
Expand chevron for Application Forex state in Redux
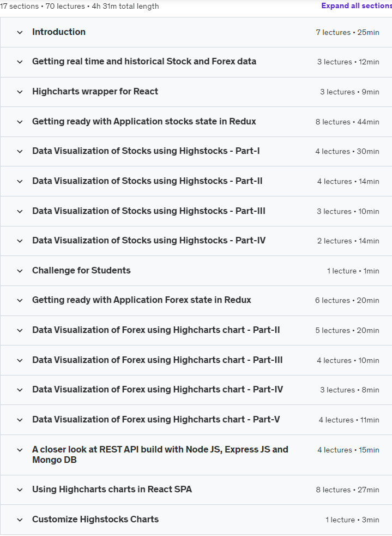coord(20,300)
